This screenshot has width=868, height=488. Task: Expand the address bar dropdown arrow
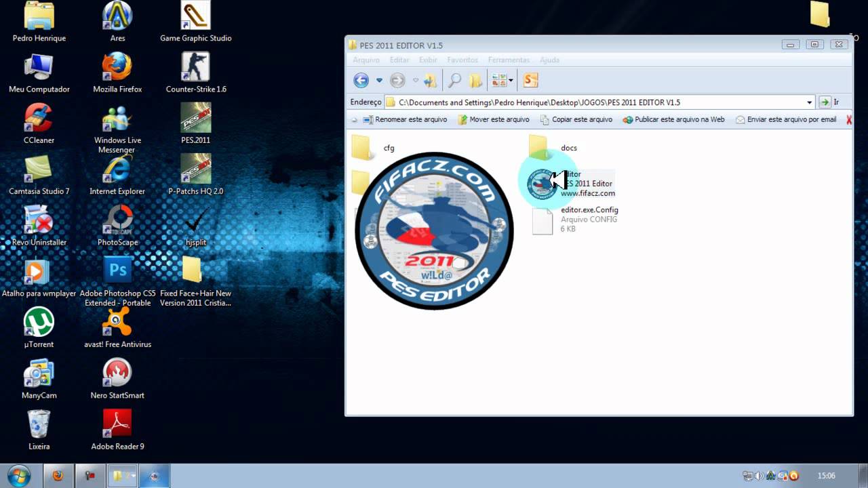[810, 102]
